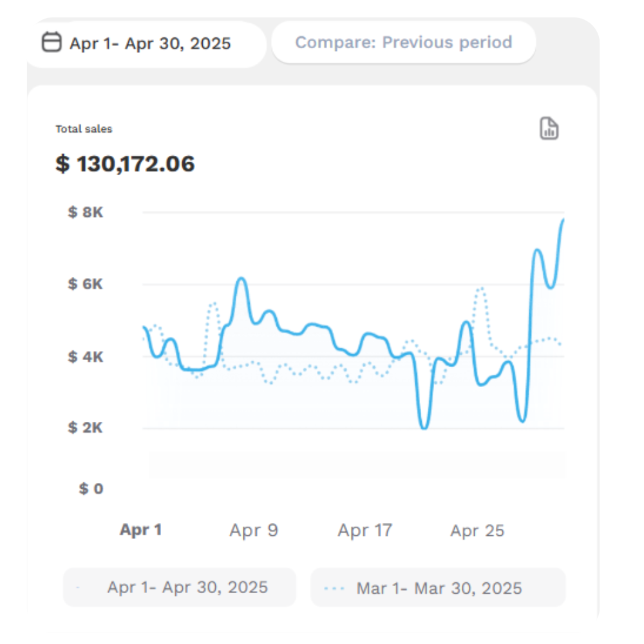Click the calendar icon in date picker
Viewport: 644px width, 644px height.
pyautogui.click(x=52, y=43)
